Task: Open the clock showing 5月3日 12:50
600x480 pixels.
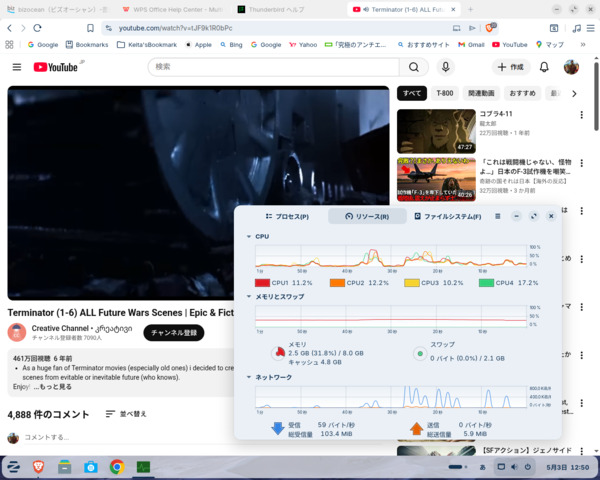Action: pyautogui.click(x=568, y=467)
